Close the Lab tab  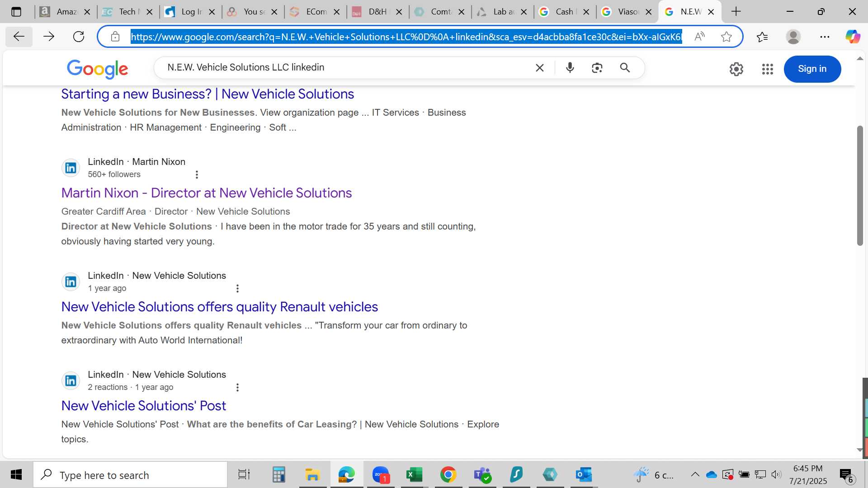(x=524, y=12)
